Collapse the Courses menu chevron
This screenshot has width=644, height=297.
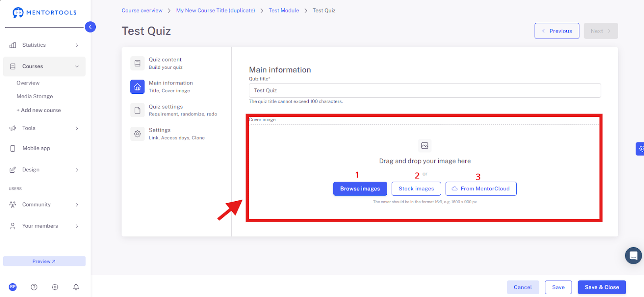coord(77,66)
